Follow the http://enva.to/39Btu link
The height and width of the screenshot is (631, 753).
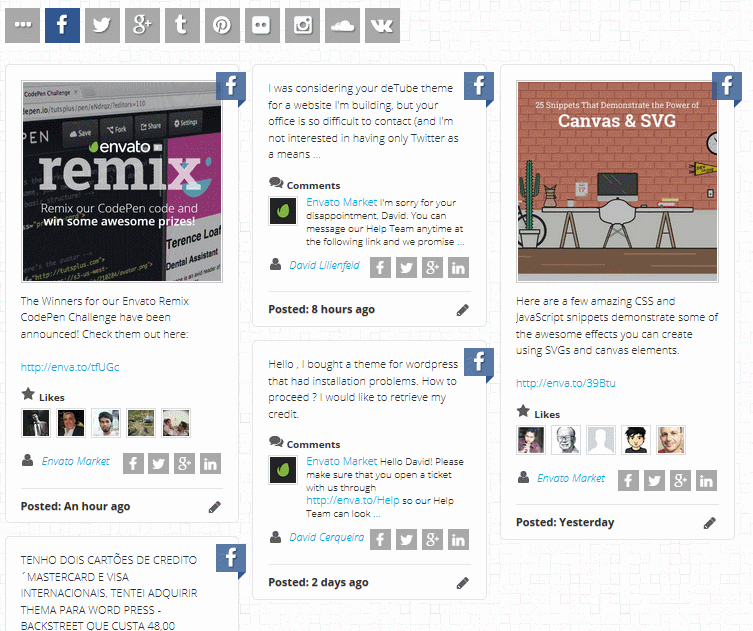(x=566, y=383)
